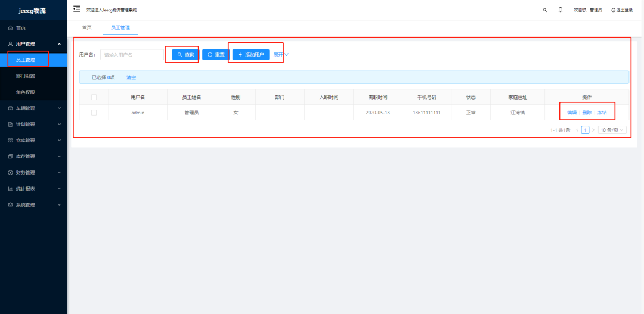Focus the 用户名 search input field
This screenshot has width=644, height=314.
pos(132,55)
